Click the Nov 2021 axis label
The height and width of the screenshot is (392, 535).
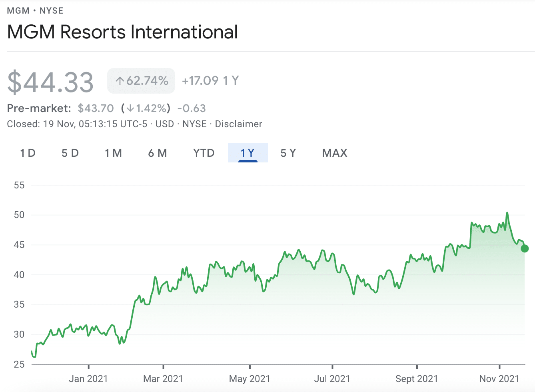click(499, 379)
